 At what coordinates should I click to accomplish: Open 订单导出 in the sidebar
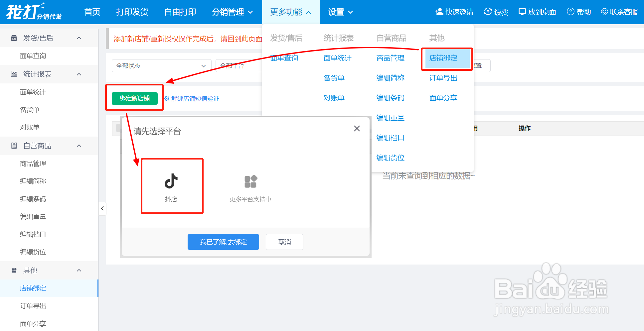33,306
